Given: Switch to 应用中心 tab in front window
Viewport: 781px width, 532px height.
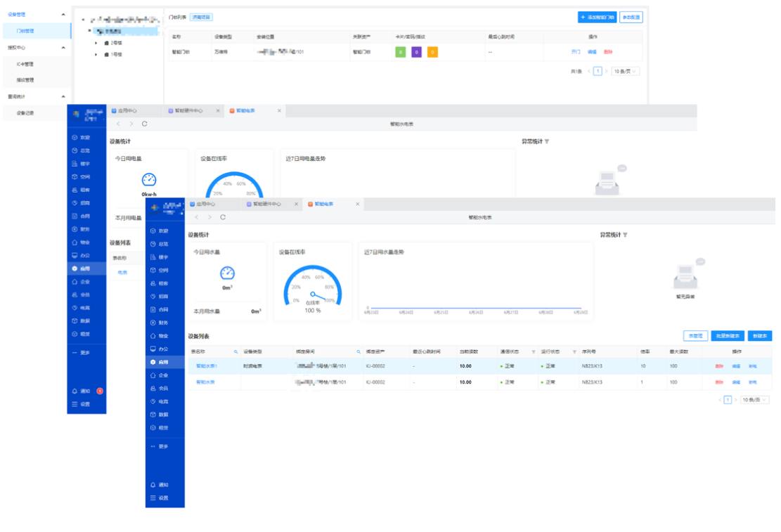Looking at the screenshot, I should (x=205, y=204).
